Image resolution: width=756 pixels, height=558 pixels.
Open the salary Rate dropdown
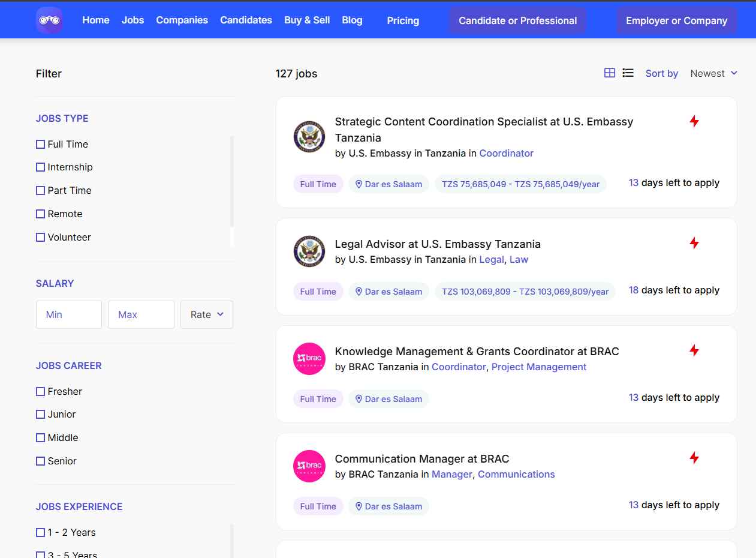coord(207,314)
